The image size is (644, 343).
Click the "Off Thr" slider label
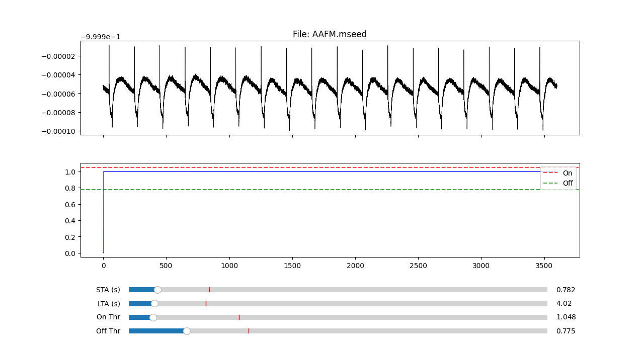pyautogui.click(x=108, y=331)
